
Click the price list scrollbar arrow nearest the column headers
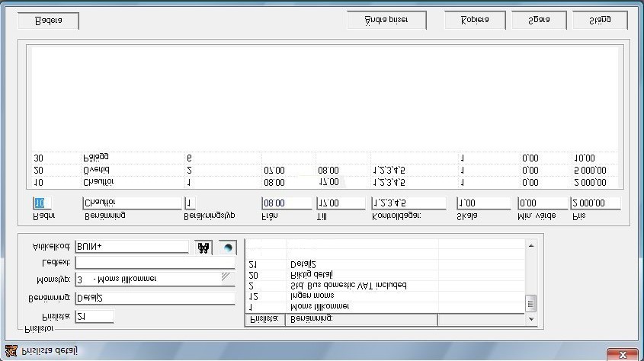click(531, 319)
